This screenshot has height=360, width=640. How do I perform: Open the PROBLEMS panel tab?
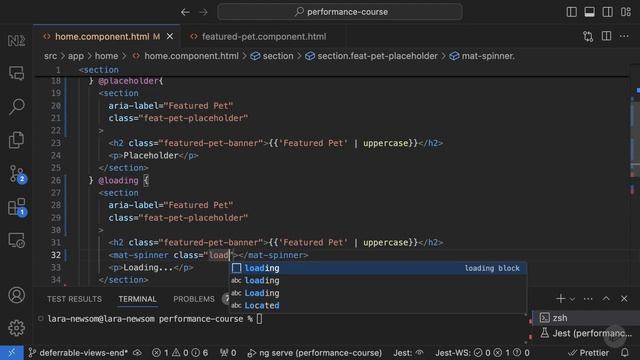point(194,299)
